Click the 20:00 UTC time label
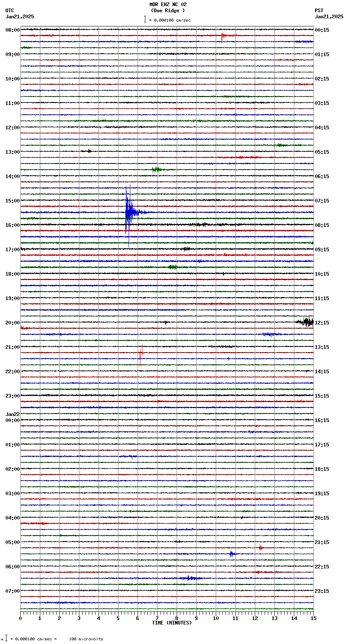This screenshot has width=346, height=644. pos(12,323)
